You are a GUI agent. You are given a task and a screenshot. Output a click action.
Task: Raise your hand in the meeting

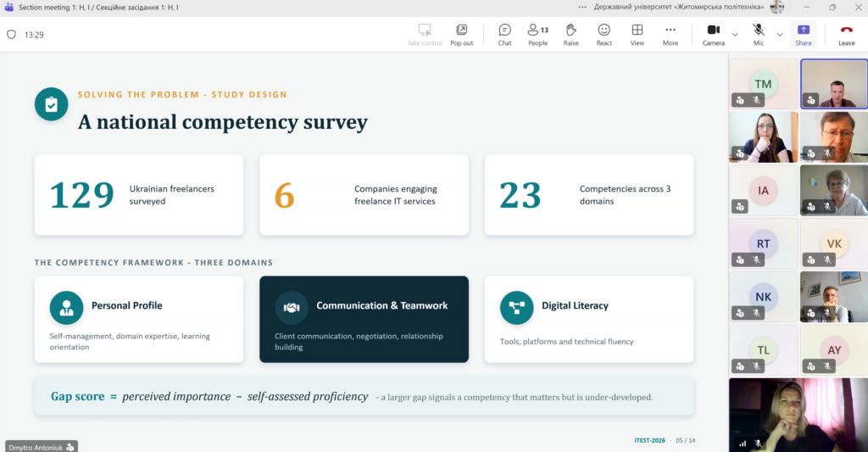coord(570,34)
